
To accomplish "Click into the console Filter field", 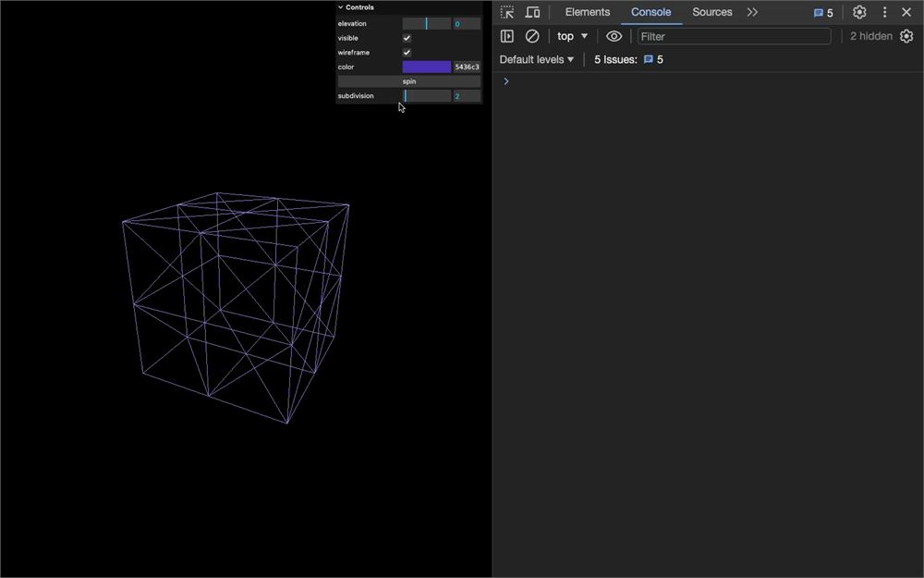I will pyautogui.click(x=734, y=36).
